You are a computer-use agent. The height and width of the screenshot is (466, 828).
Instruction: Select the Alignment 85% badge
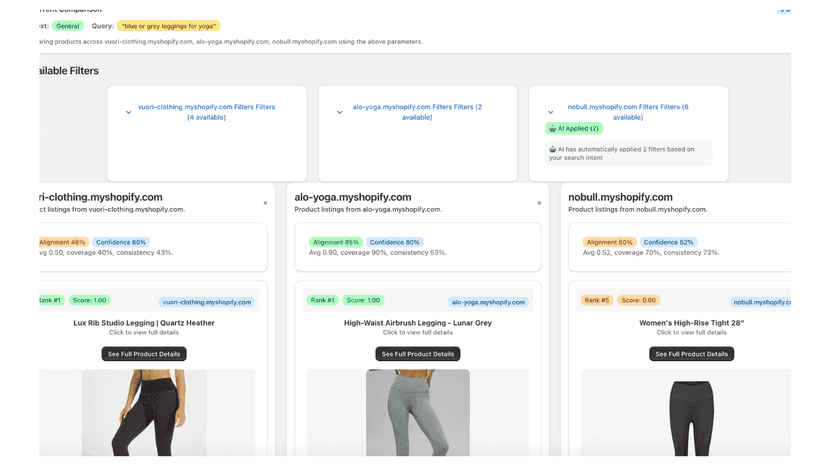(335, 242)
